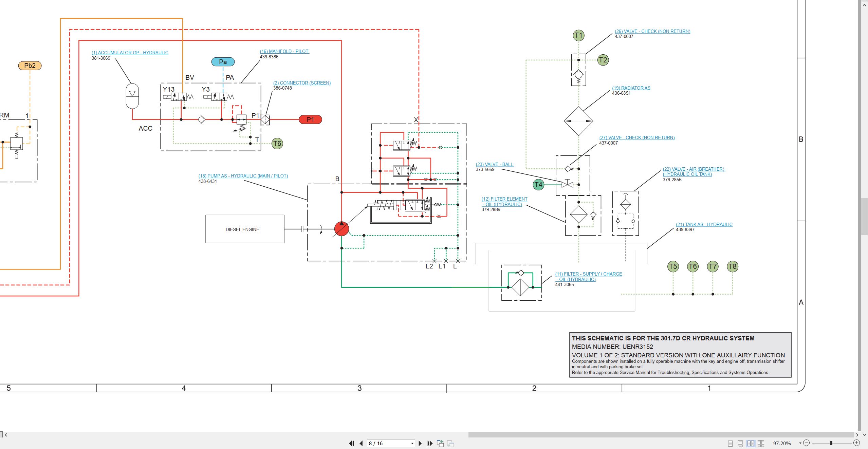Open the Filter Element - Oil link

[x=504, y=202]
